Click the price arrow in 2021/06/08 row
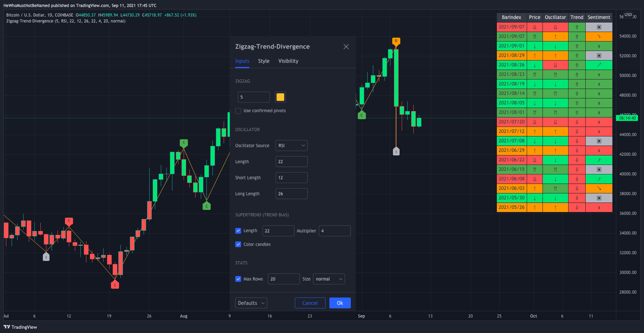The width and height of the screenshot is (644, 333). pos(534,179)
